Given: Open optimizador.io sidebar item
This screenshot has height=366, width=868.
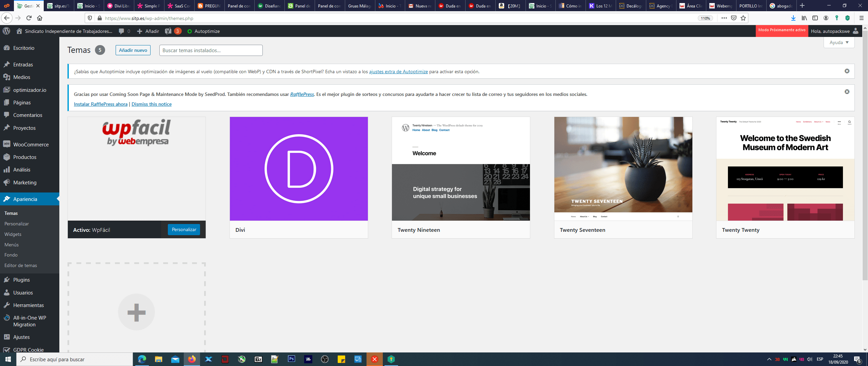Looking at the screenshot, I should coord(29,90).
